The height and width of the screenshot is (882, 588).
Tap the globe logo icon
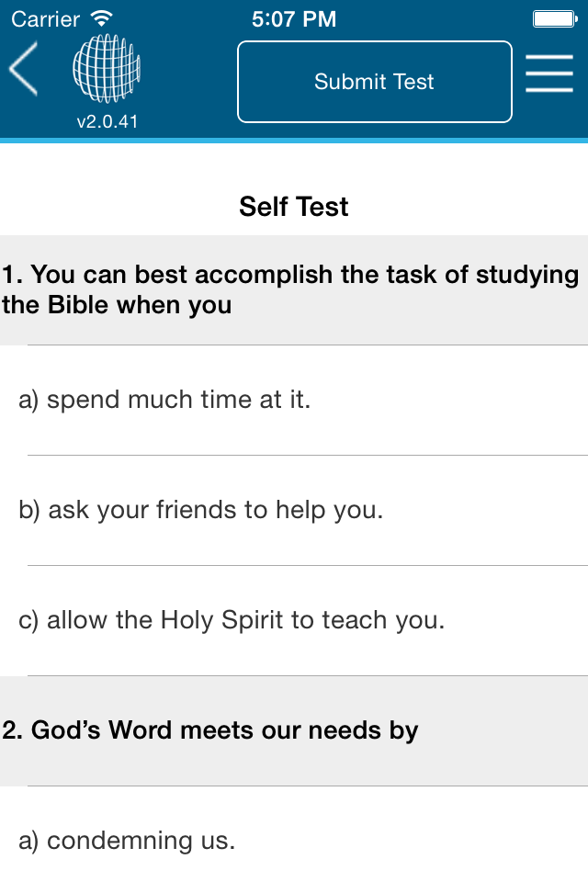click(107, 69)
